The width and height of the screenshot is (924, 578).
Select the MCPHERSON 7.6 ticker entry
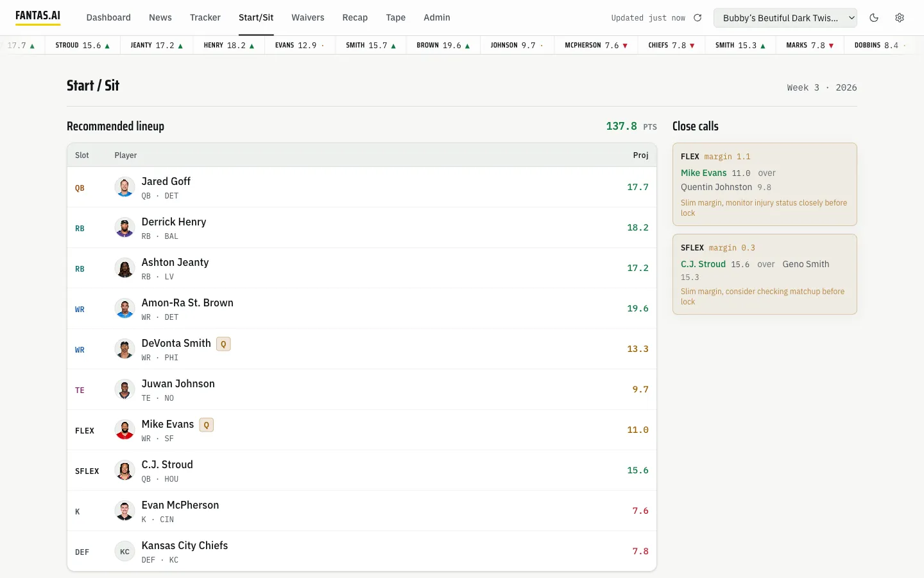point(596,46)
